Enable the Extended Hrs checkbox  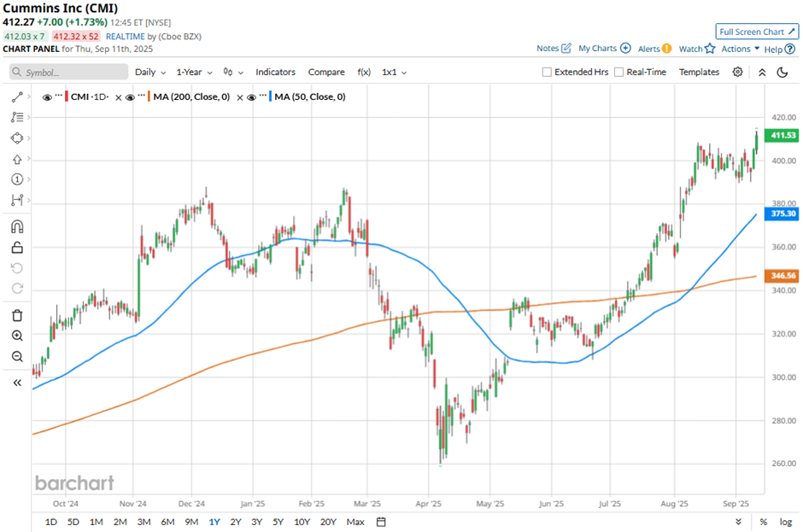point(547,73)
